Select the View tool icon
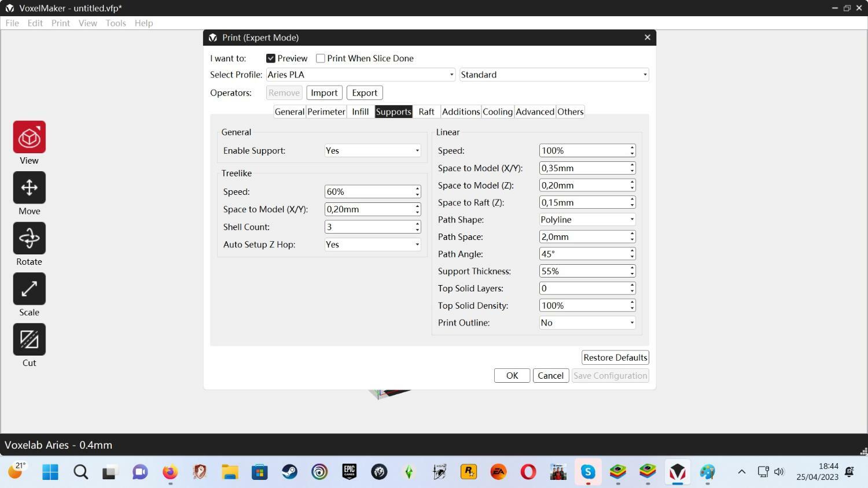Viewport: 868px width, 488px height. click(x=30, y=137)
